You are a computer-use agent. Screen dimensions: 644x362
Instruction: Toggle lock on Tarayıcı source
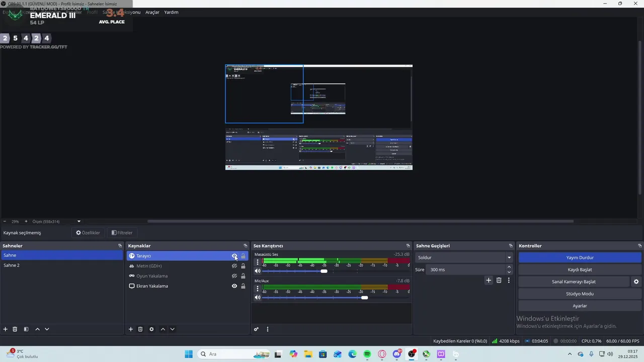[x=243, y=256]
